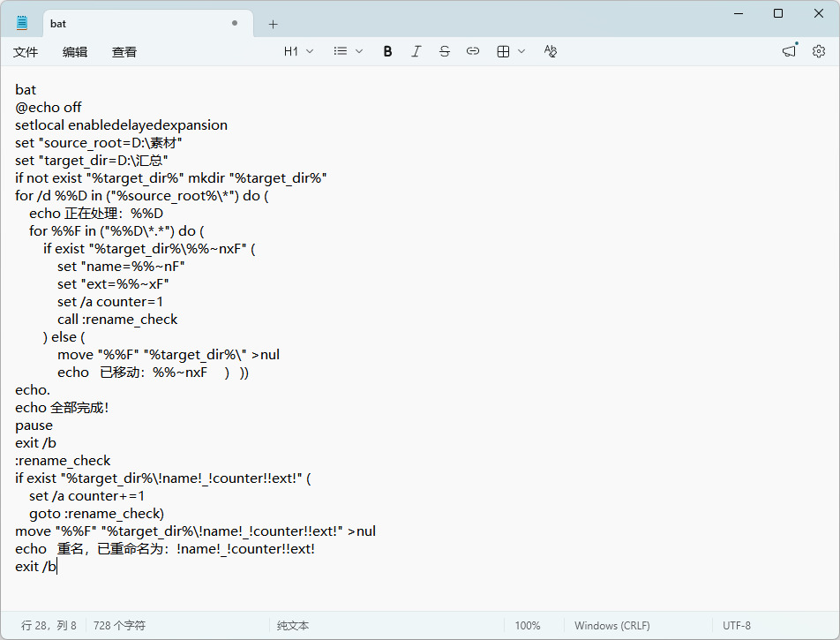The width and height of the screenshot is (840, 640).
Task: Click the 'echo 正在处理: %%D' line
Action: click(x=96, y=214)
